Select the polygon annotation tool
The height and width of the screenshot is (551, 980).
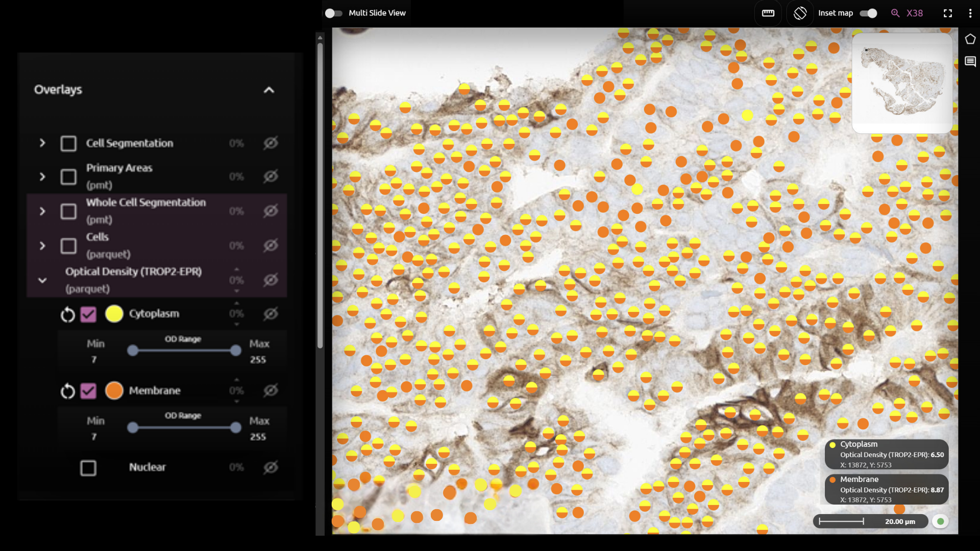click(x=970, y=39)
